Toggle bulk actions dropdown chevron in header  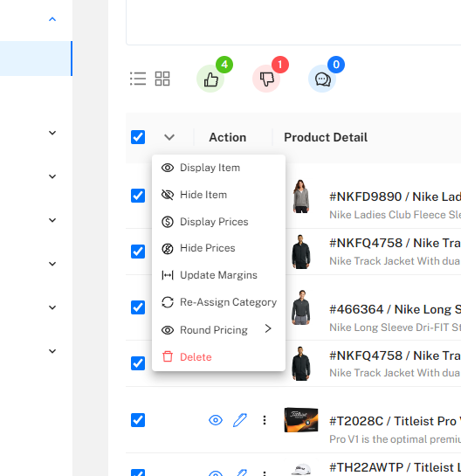(169, 137)
